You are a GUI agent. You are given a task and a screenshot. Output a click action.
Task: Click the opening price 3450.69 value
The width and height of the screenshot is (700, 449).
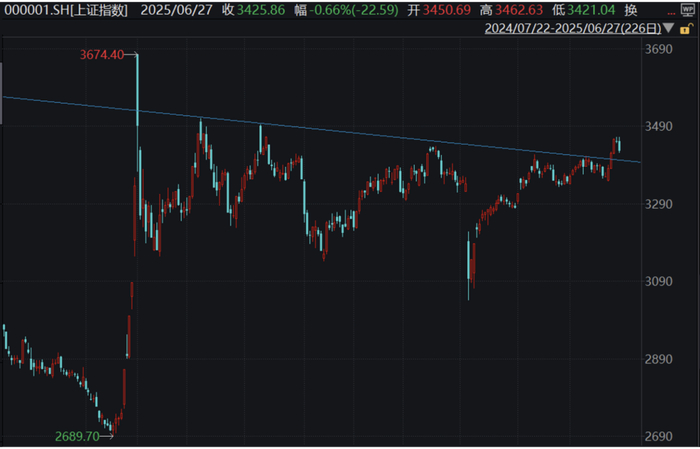(447, 10)
